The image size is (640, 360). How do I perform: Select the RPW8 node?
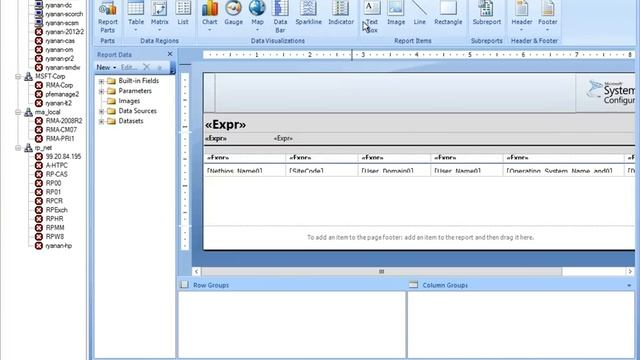pyautogui.click(x=55, y=237)
